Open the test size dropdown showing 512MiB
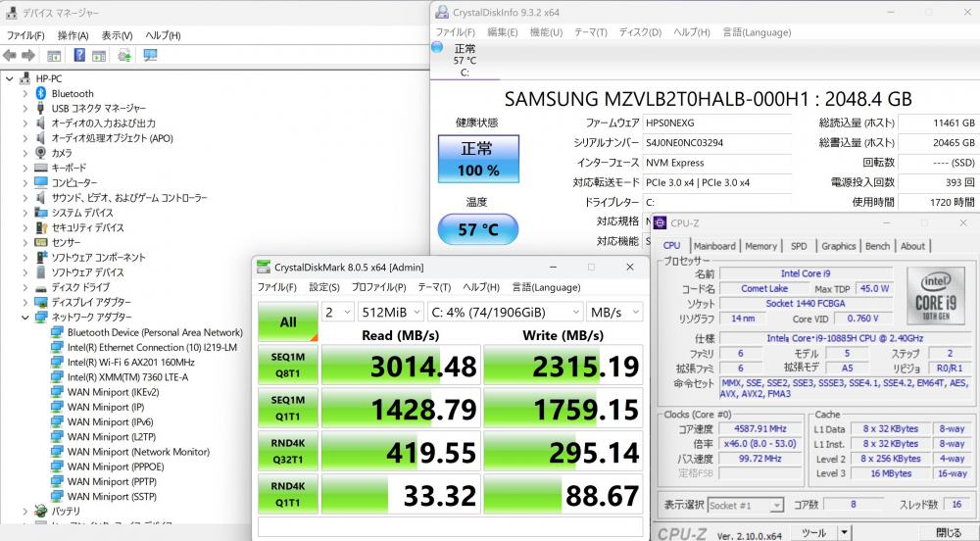This screenshot has width=980, height=541. [x=391, y=312]
